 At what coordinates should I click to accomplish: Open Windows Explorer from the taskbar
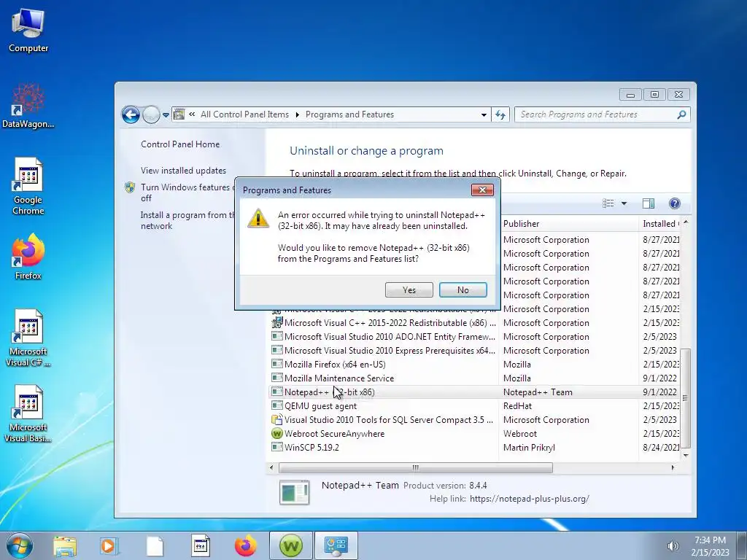65,545
